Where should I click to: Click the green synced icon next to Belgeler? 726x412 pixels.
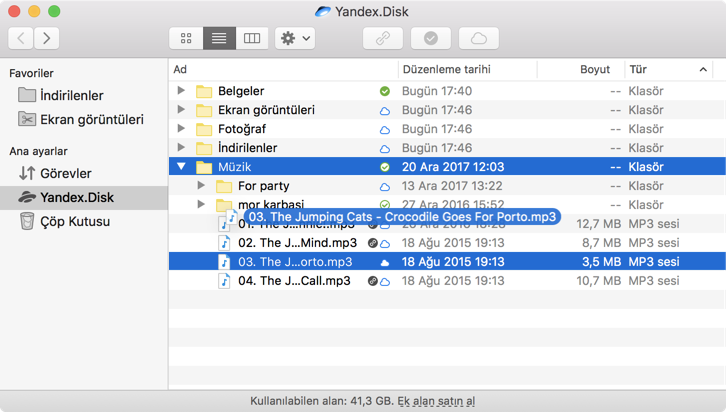click(x=385, y=91)
